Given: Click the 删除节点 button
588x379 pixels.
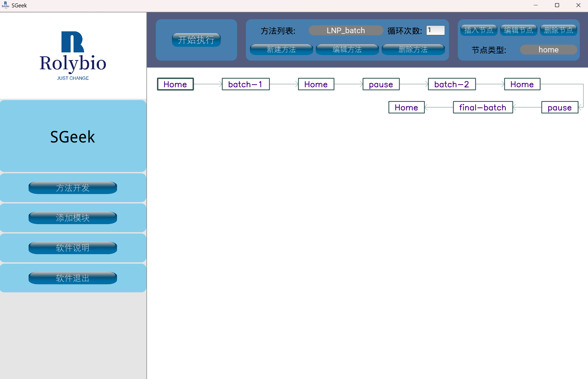Looking at the screenshot, I should [558, 30].
